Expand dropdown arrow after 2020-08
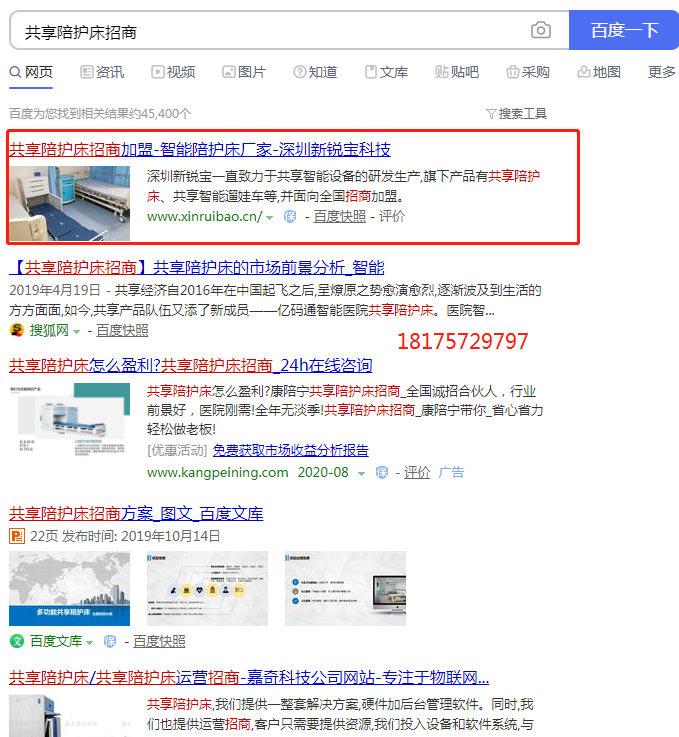 click(361, 474)
